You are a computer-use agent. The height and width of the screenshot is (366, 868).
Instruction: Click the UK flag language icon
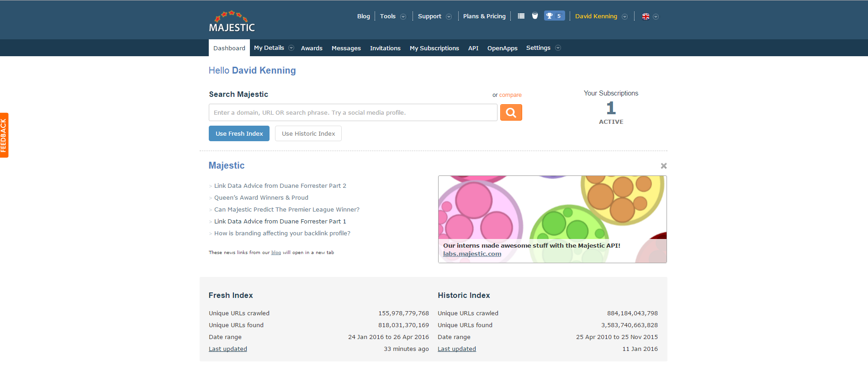tap(646, 16)
